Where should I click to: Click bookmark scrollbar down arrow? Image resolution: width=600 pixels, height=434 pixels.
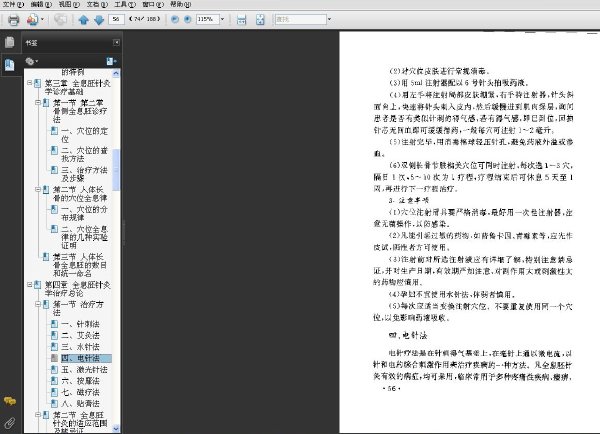pyautogui.click(x=116, y=429)
